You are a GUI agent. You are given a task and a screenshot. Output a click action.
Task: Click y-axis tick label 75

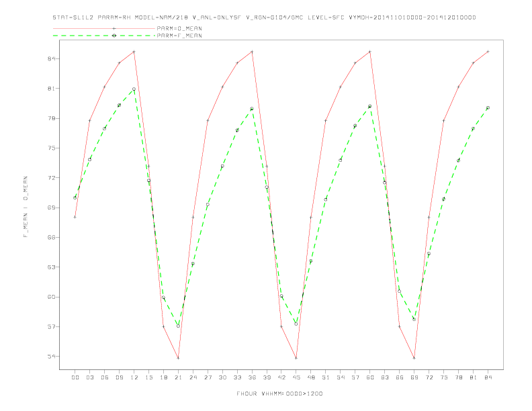pos(52,148)
